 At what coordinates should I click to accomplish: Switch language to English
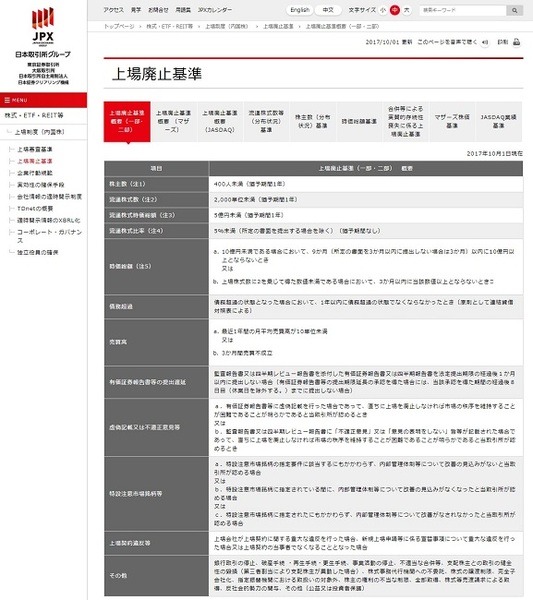(x=300, y=10)
